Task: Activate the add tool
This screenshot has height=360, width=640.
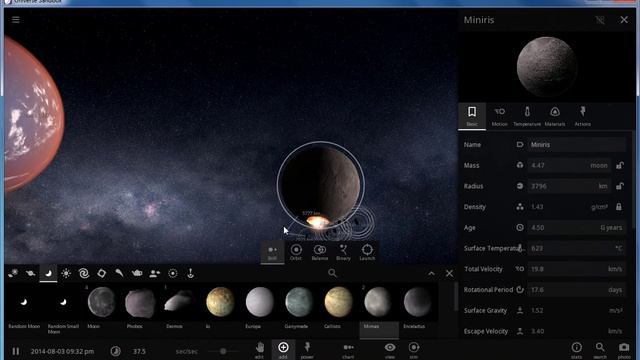Action: tap(283, 350)
